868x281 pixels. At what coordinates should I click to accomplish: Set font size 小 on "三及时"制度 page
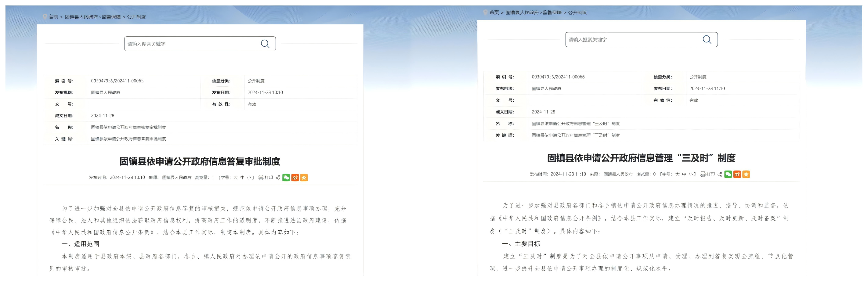pyautogui.click(x=690, y=174)
